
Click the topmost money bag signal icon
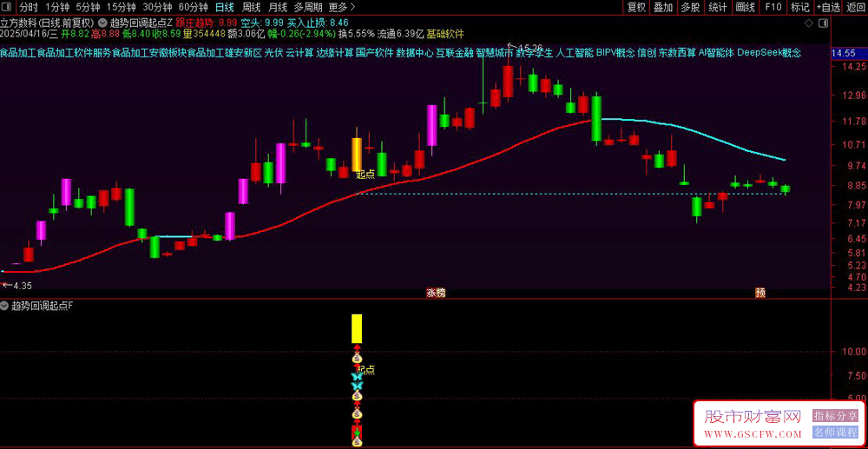tap(357, 358)
